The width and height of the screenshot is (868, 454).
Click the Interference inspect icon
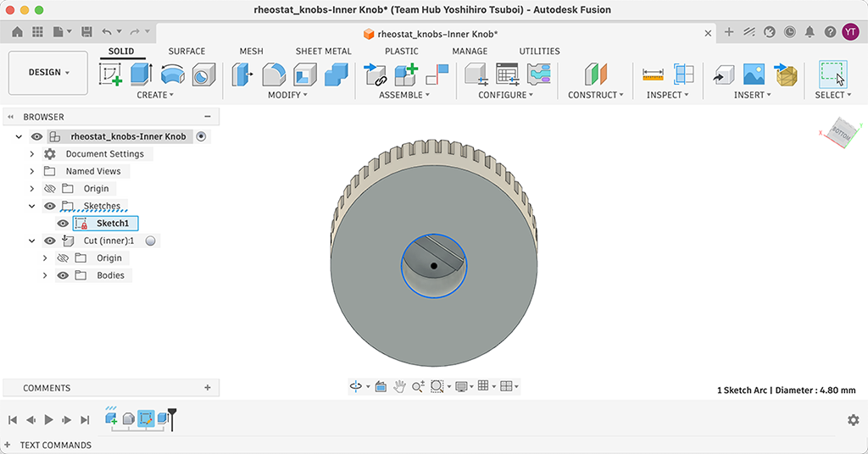coord(684,74)
